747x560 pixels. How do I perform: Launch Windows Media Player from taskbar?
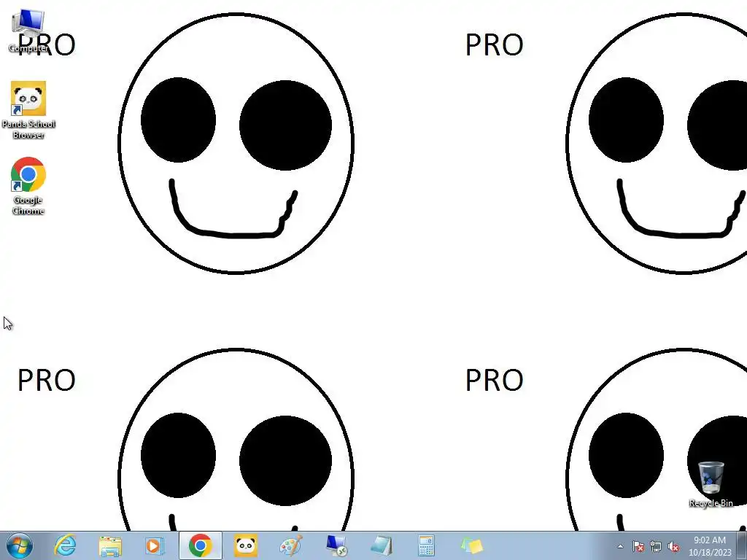tap(155, 545)
